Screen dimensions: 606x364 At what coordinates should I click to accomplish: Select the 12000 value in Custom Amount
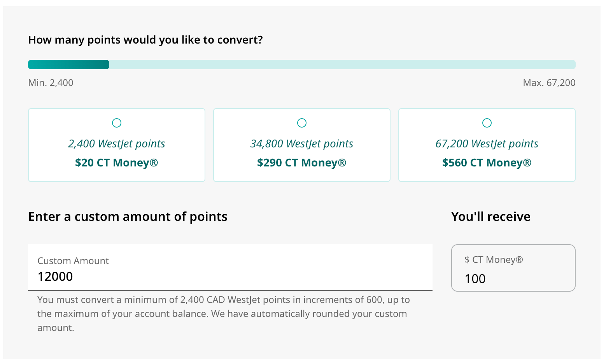click(55, 276)
